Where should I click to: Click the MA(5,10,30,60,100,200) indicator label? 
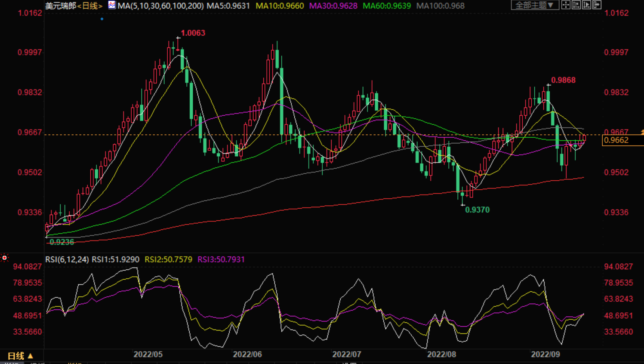click(160, 6)
